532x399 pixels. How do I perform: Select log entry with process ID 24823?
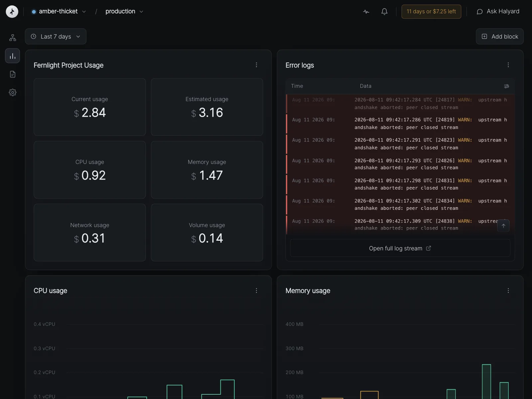[x=400, y=144]
